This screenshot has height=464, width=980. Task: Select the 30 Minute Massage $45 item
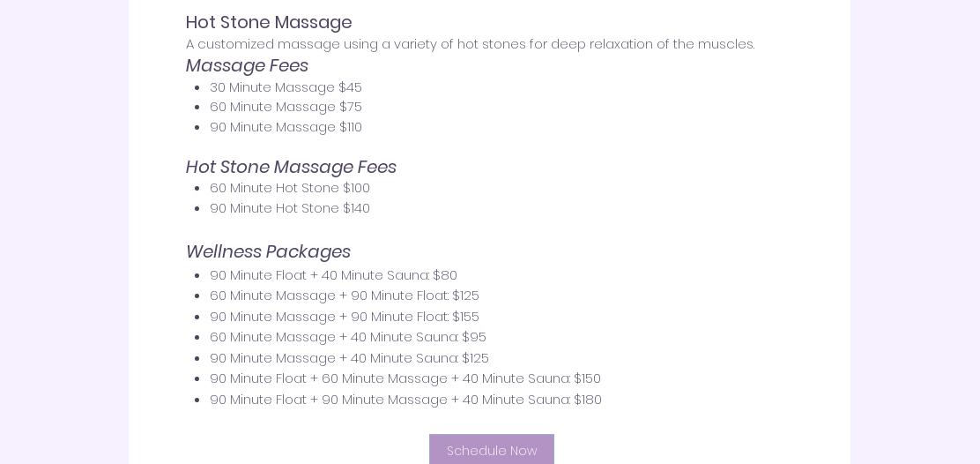click(x=286, y=87)
